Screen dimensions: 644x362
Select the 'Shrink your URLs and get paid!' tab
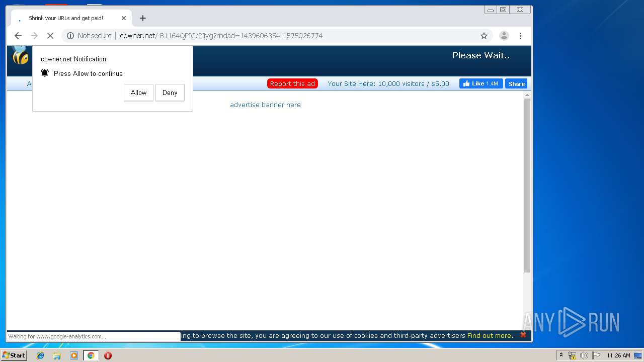pos(71,18)
